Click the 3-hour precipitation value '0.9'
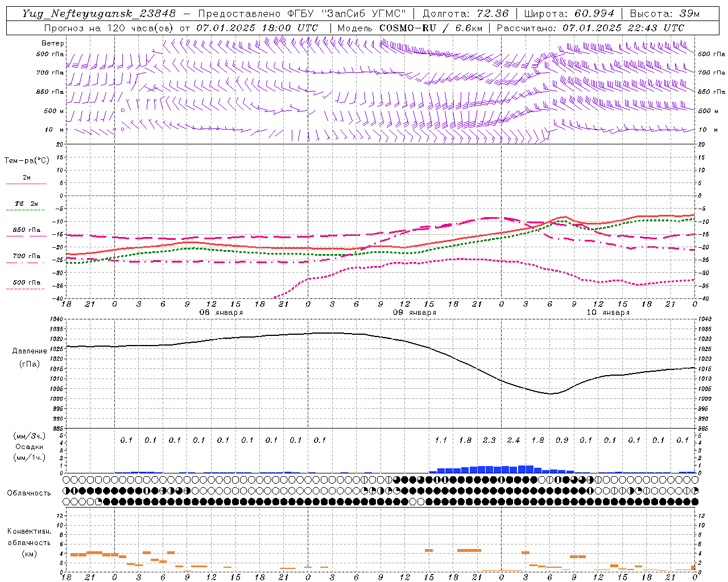This screenshot has height=582, width=728. click(562, 440)
